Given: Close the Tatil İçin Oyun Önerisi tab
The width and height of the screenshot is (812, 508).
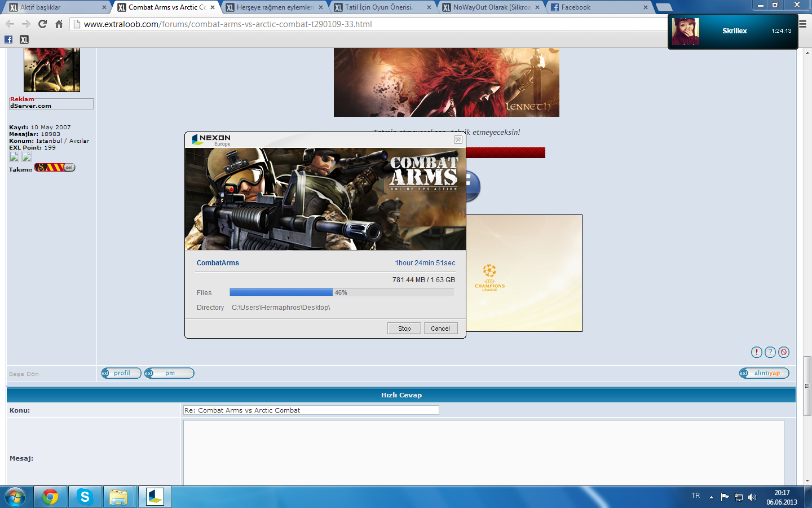Looking at the screenshot, I should pyautogui.click(x=429, y=7).
